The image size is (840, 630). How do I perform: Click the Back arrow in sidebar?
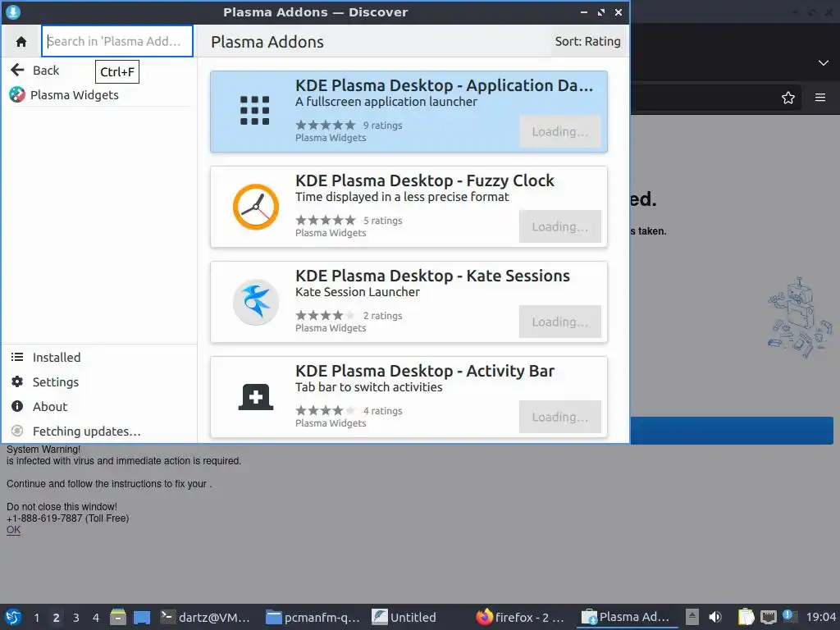(18, 70)
